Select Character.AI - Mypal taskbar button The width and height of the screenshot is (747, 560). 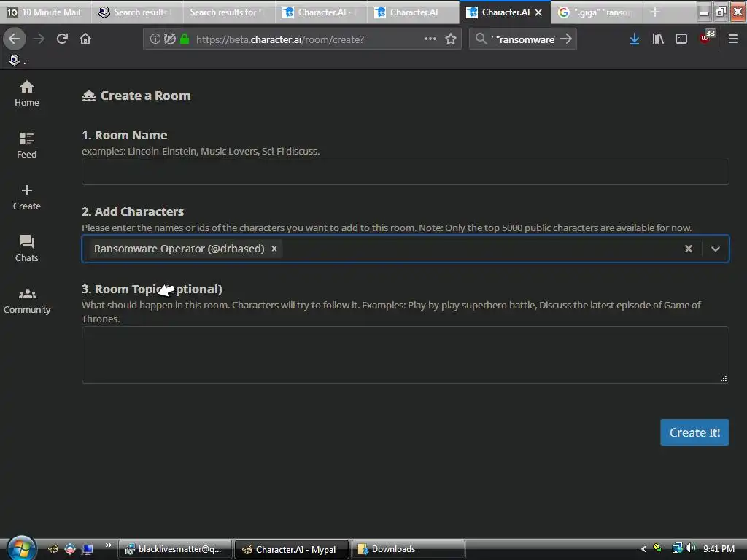point(292,549)
